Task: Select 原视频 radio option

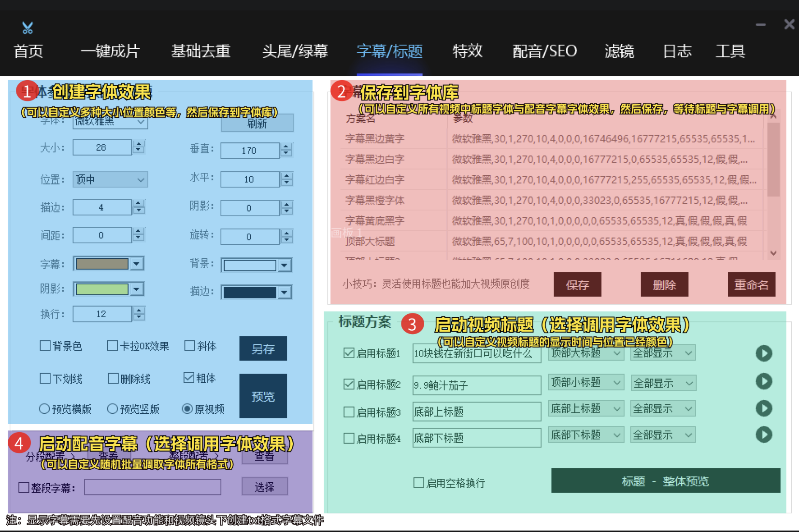Action: [187, 409]
